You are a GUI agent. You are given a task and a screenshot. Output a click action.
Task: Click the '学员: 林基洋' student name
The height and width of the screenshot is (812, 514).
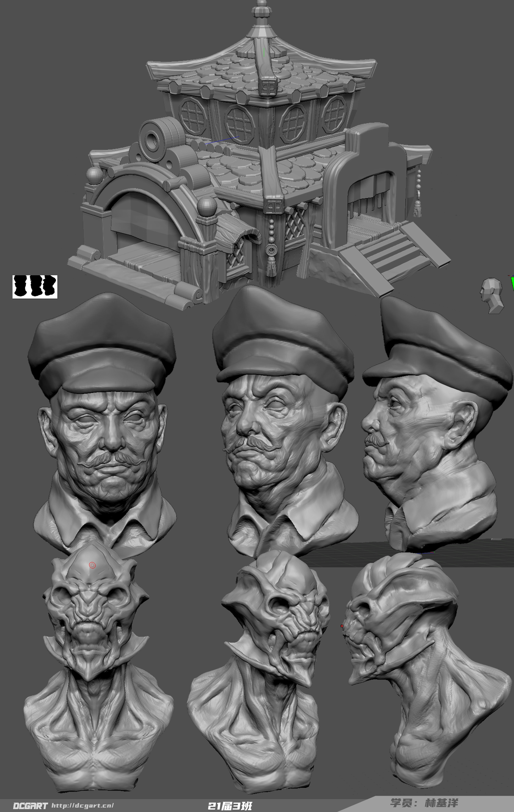[424, 803]
